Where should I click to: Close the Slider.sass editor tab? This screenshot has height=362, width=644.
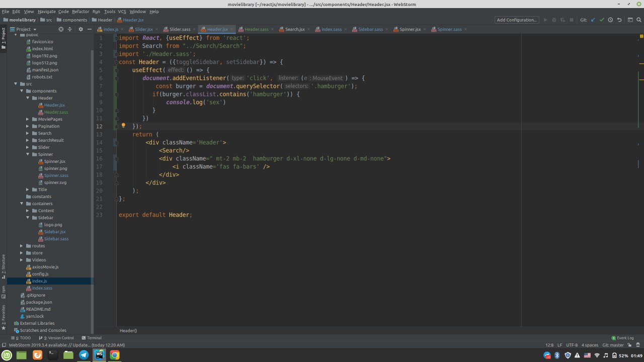tap(195, 29)
